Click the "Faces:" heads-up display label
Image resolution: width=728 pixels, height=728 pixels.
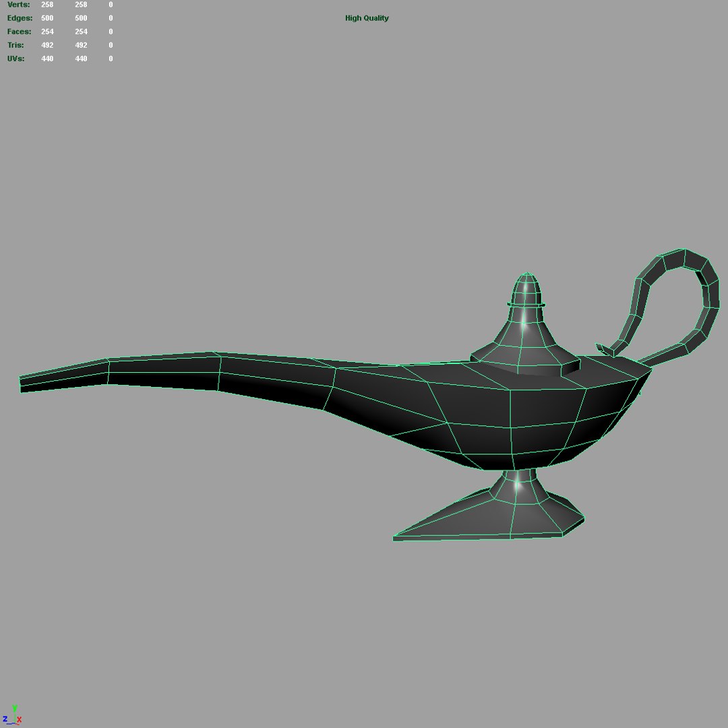tap(19, 32)
